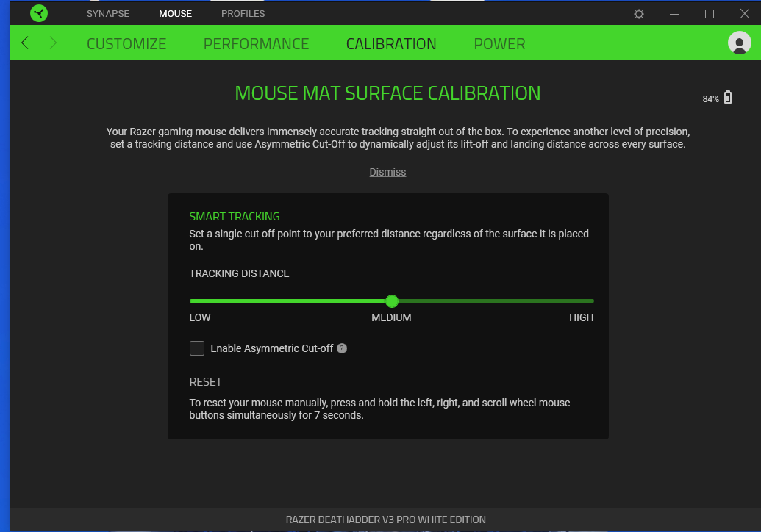This screenshot has width=761, height=532.
Task: Open the user account avatar
Action: pos(739,43)
